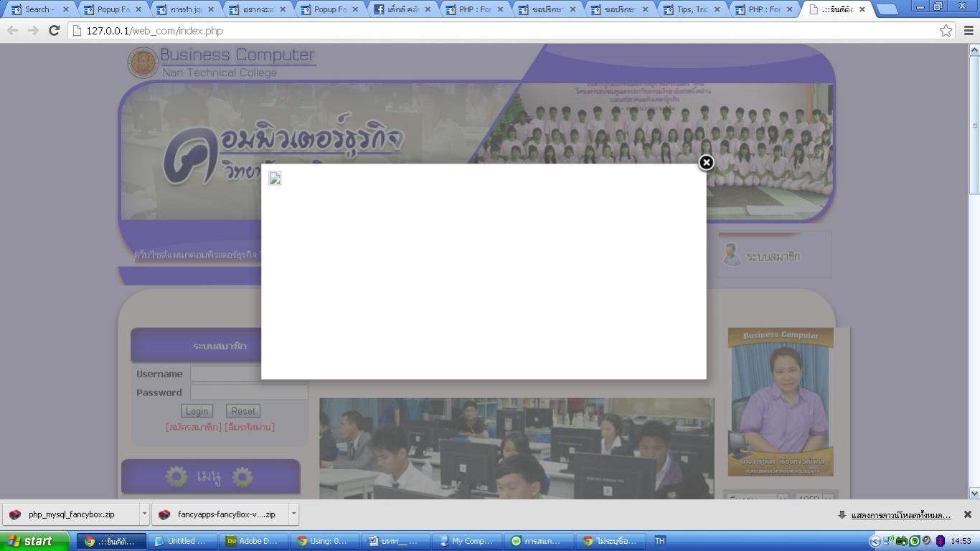980x551 pixels.
Task: Open the 'บทท__' document taskbar item
Action: 395,541
